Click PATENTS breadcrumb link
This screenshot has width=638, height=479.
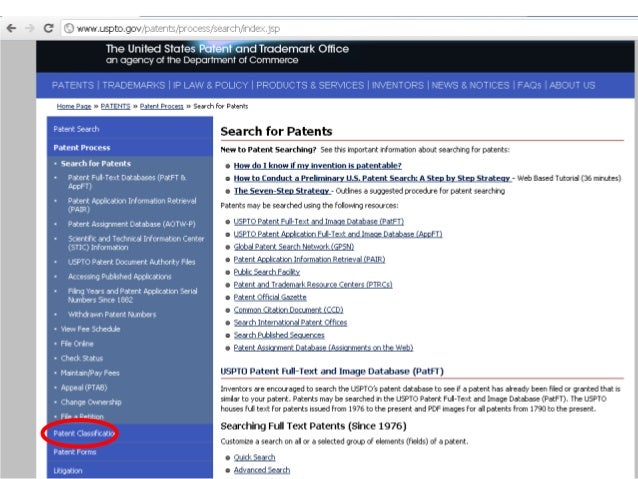(x=115, y=106)
